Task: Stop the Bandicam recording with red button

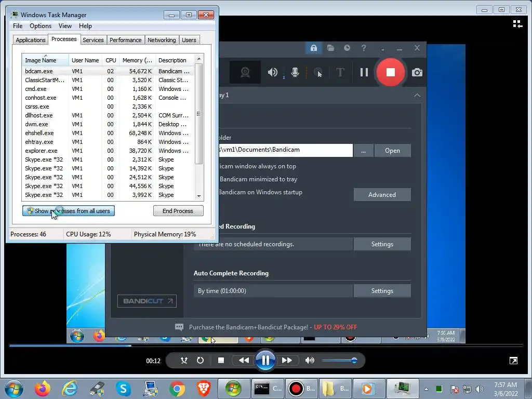Action: [391, 72]
